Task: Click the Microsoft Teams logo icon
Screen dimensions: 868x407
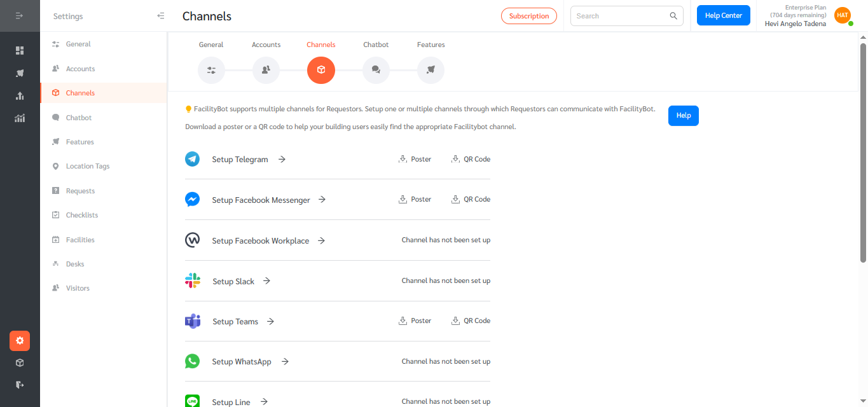Action: pyautogui.click(x=192, y=321)
